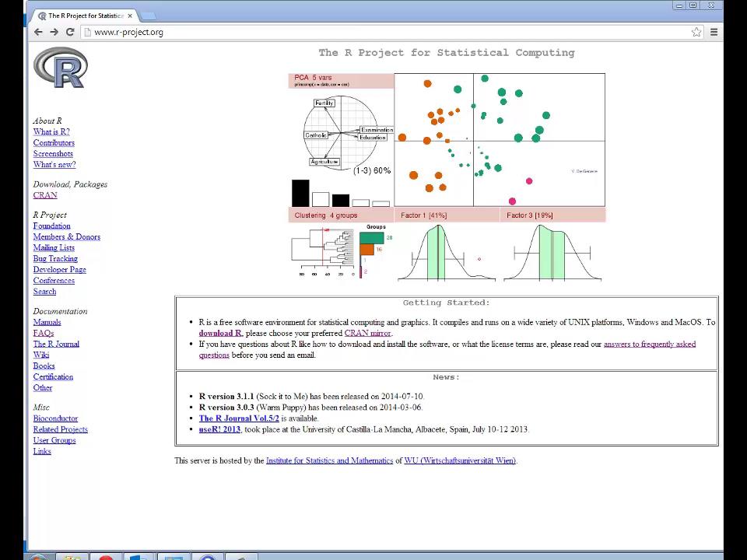Open the Chrome hamburger menu

pos(714,32)
